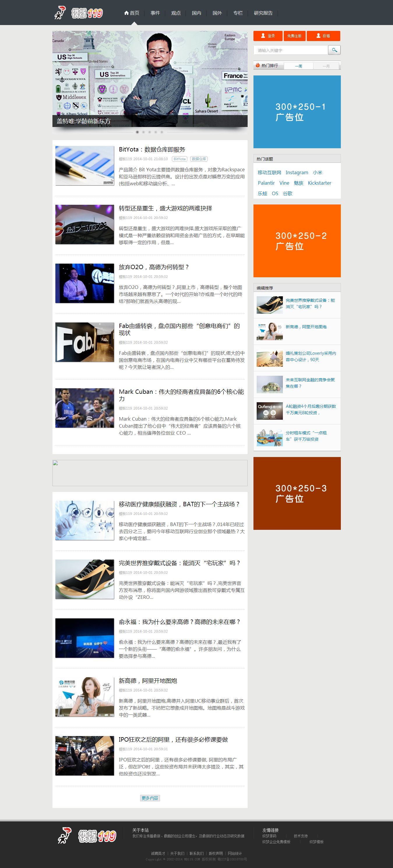Open the 观点 nav item
This screenshot has height=868, width=393.
coord(176,13)
